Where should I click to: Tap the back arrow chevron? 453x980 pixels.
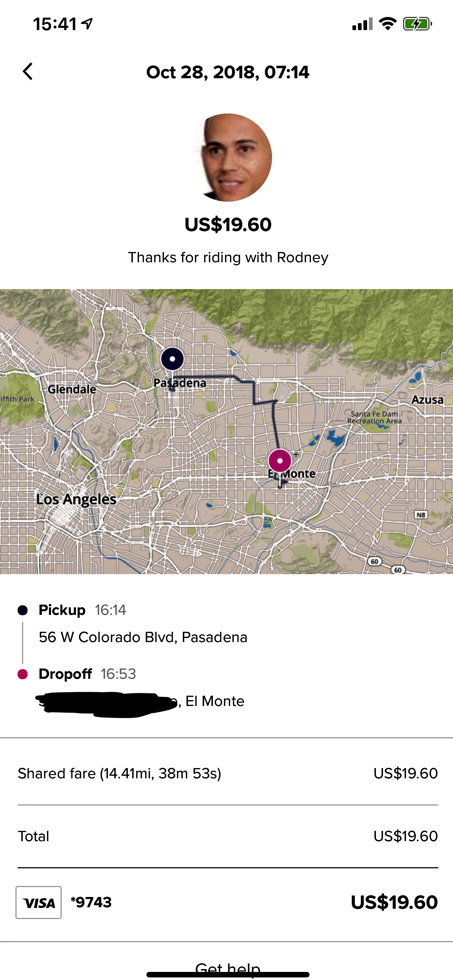(x=28, y=72)
